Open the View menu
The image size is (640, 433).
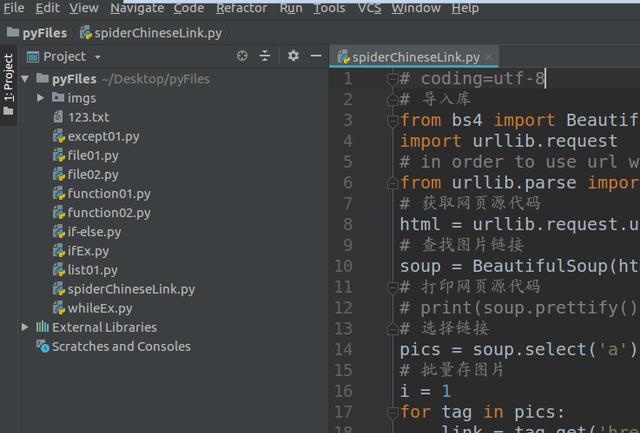click(x=84, y=8)
